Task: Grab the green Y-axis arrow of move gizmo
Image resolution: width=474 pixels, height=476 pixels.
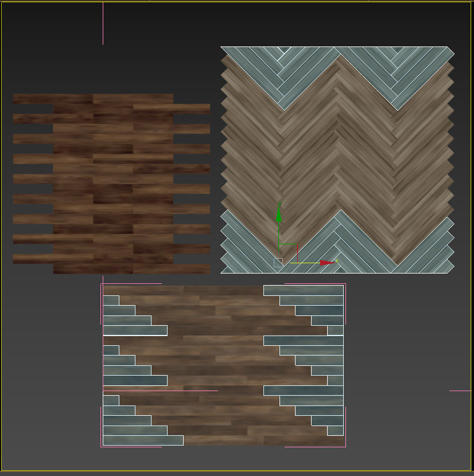Action: [279, 214]
